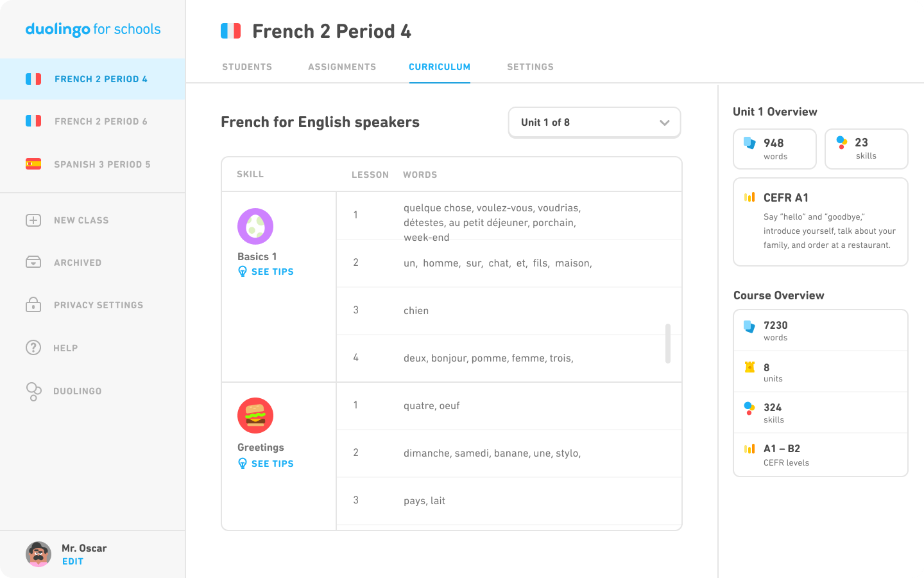Click the Duolingo logo icon in sidebar
Screen dimensions: 924x578
[x=33, y=390]
